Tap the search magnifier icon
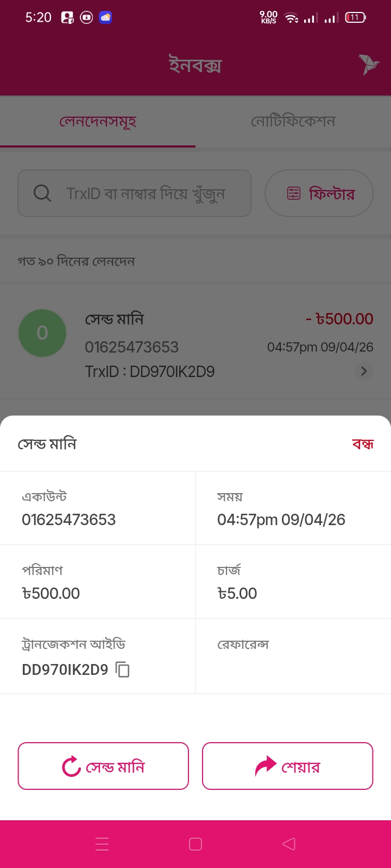This screenshot has height=868, width=391. (x=42, y=193)
